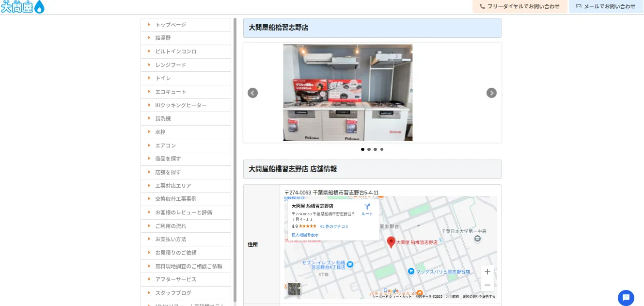
Task: Open 92 件のクチコミ reviews link
Action: (x=334, y=226)
